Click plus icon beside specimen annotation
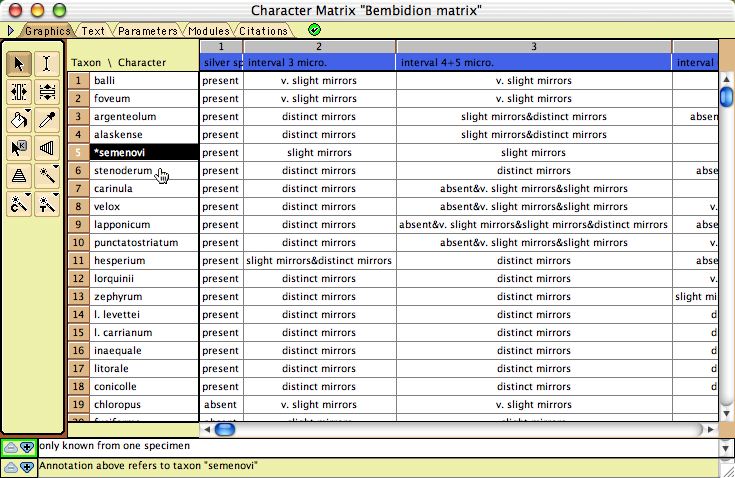735x478 pixels. 27,447
